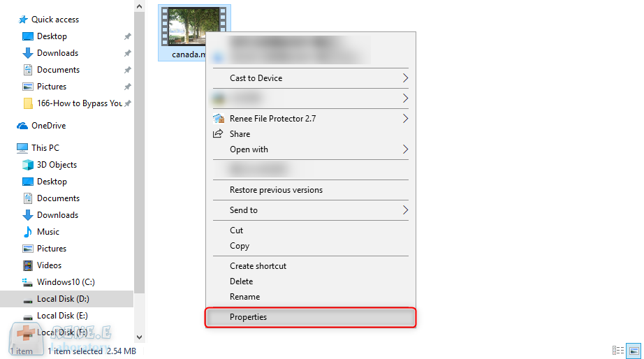Open the Music folder icon
644x359 pixels.
[x=28, y=232]
